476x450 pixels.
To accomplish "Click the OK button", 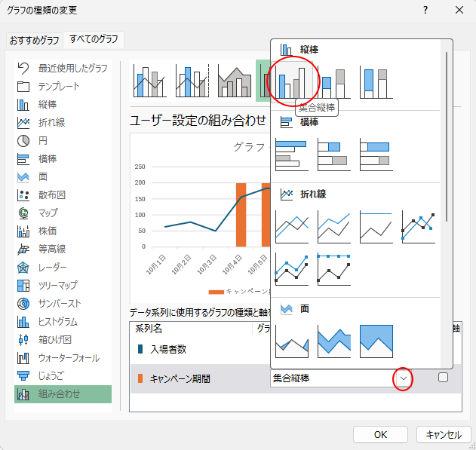I will [x=380, y=434].
